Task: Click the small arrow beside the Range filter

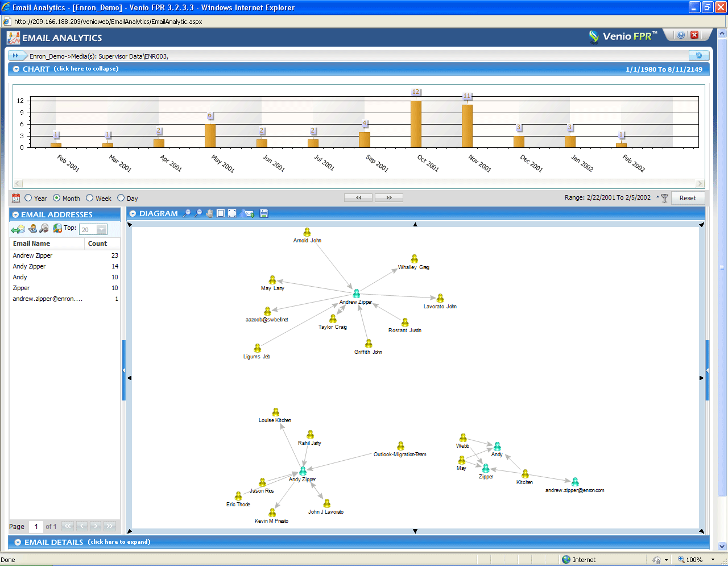Action: 657,197
